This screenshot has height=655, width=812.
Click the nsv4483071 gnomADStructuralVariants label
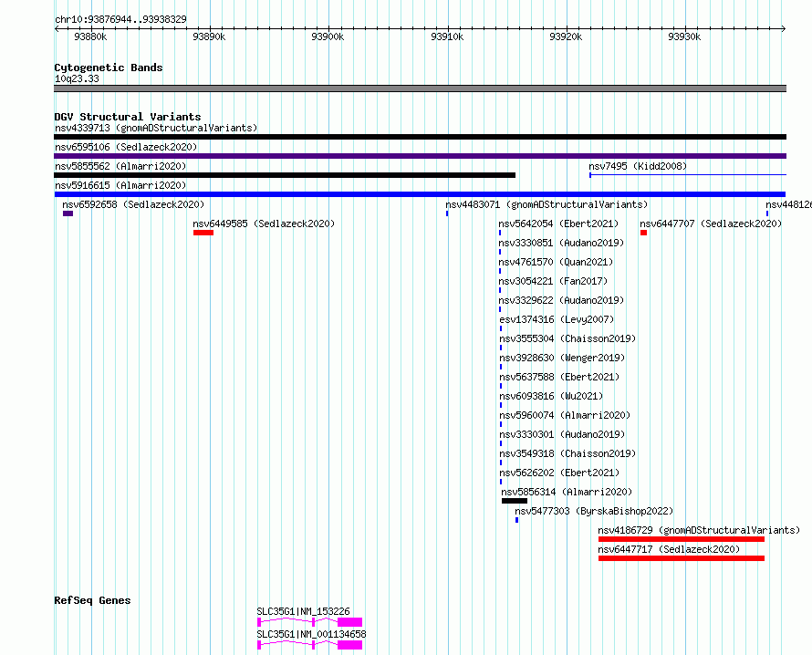pyautogui.click(x=547, y=204)
